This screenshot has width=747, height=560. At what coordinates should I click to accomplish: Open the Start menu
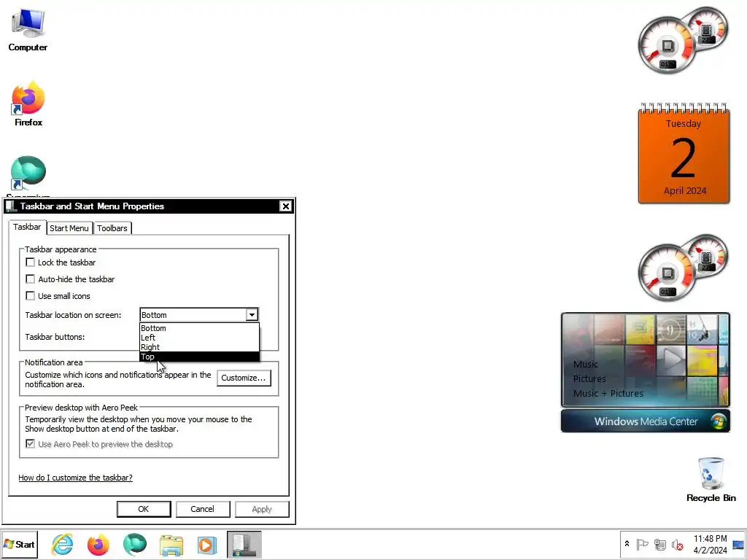tap(20, 544)
